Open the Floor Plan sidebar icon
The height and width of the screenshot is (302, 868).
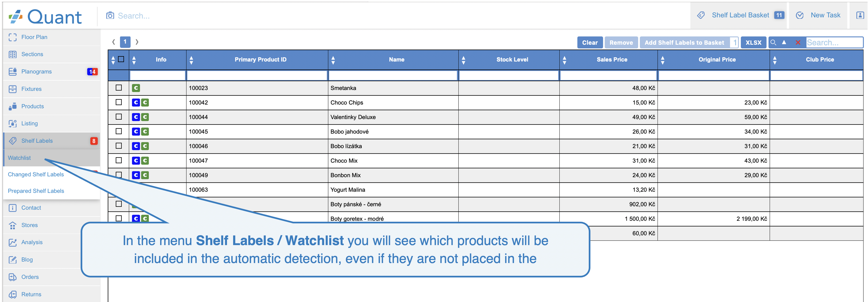pyautogui.click(x=13, y=37)
